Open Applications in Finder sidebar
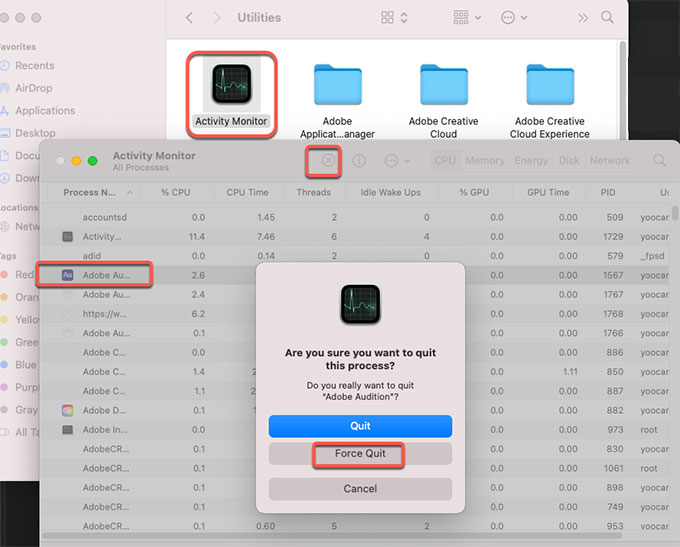 pyautogui.click(x=37, y=111)
